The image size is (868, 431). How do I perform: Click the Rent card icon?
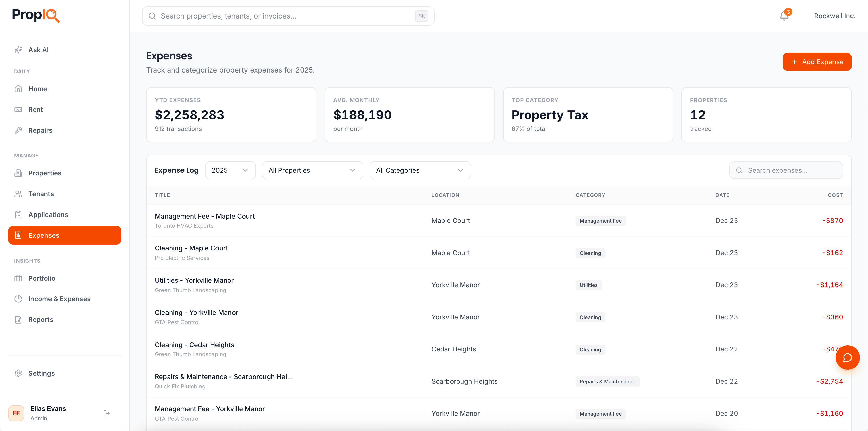[18, 110]
